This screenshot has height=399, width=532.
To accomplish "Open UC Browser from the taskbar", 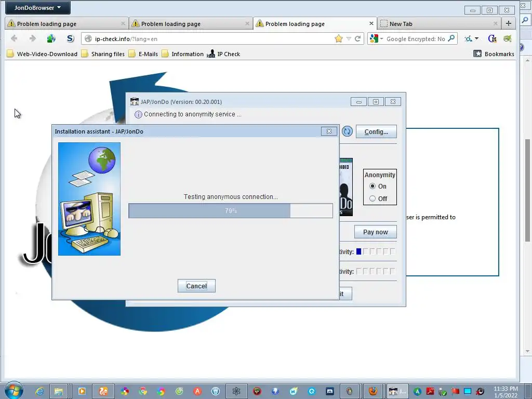I will [x=103, y=391].
